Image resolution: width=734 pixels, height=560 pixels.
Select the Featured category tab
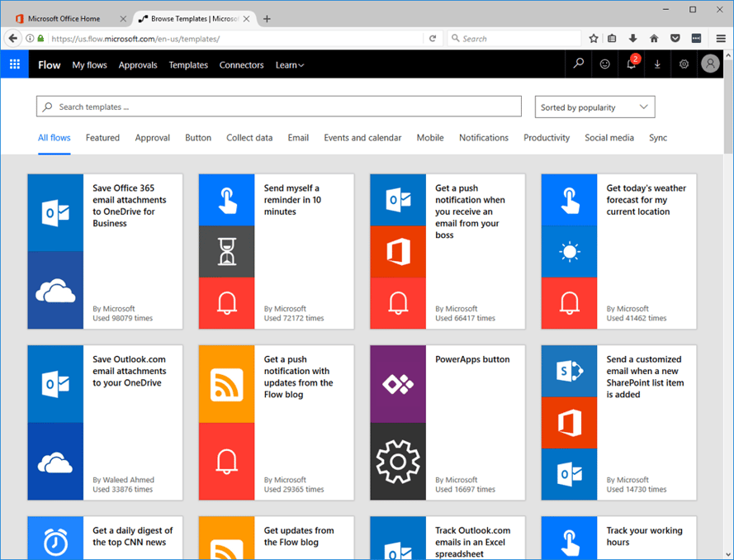(x=102, y=138)
